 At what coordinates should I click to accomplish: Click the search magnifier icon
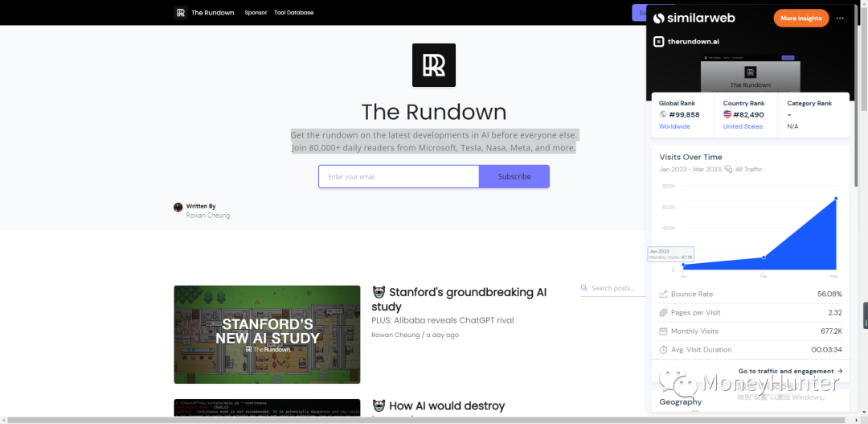point(583,288)
